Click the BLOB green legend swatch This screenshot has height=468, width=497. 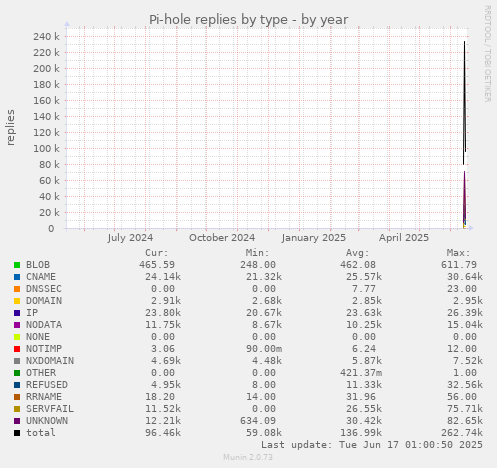17,265
